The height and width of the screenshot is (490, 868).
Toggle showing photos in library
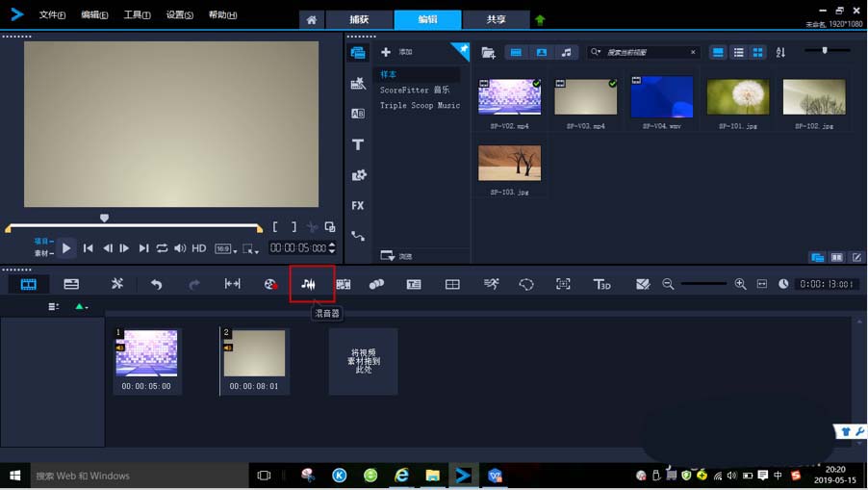pyautogui.click(x=542, y=52)
